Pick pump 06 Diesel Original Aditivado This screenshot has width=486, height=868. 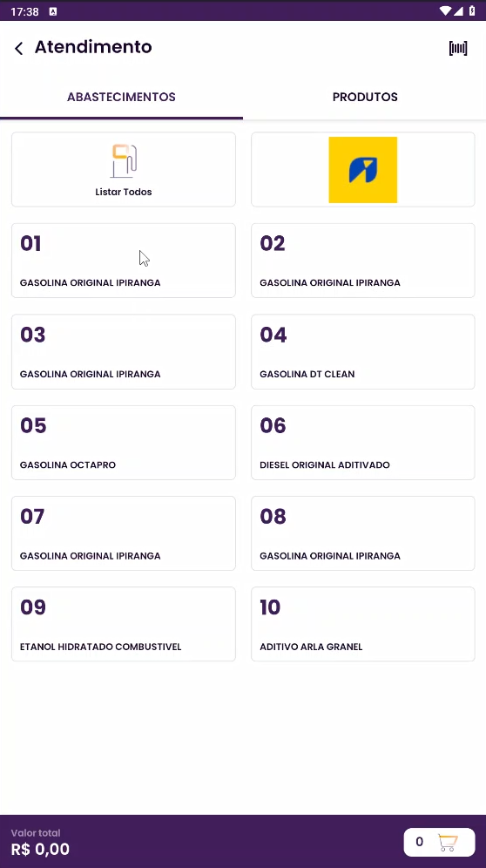coord(362,443)
